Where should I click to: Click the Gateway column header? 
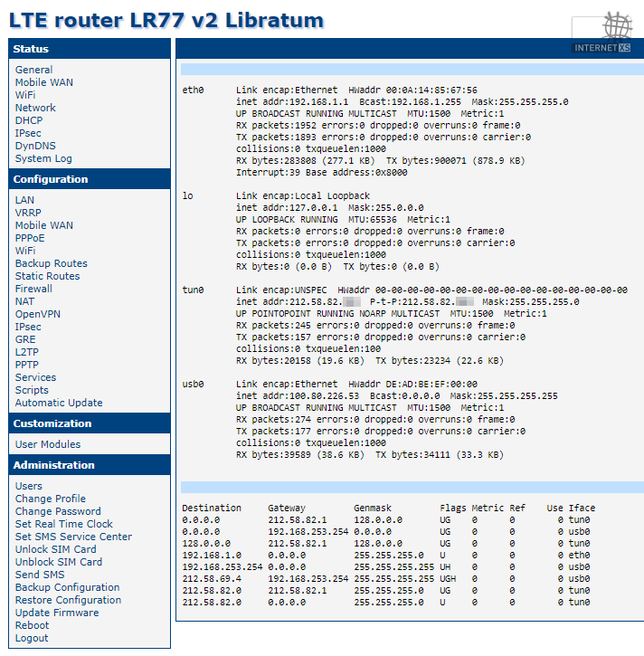click(287, 508)
